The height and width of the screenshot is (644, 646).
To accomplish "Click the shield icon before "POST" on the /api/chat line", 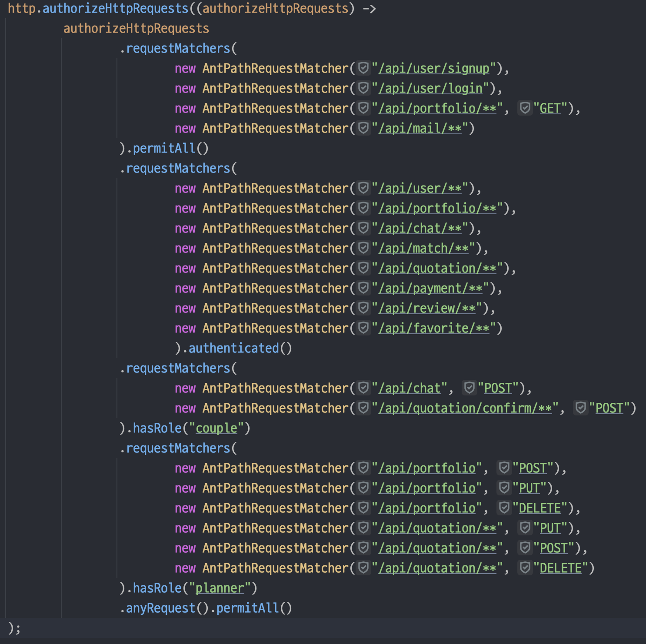I will [470, 388].
